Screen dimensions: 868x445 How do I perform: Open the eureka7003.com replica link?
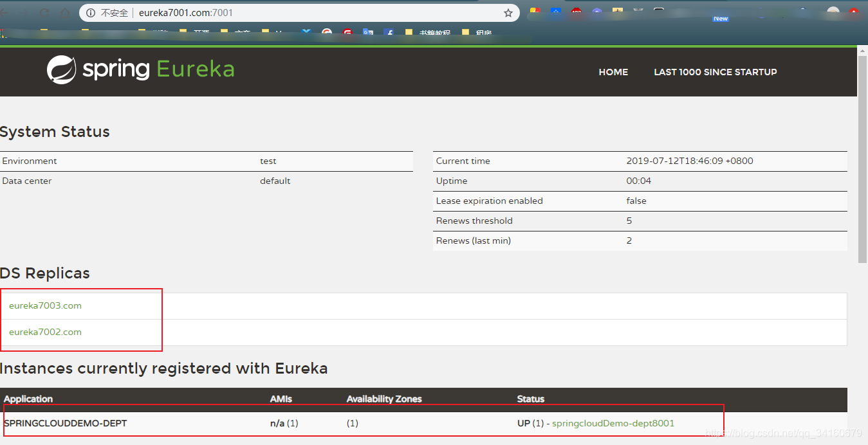pyautogui.click(x=45, y=305)
